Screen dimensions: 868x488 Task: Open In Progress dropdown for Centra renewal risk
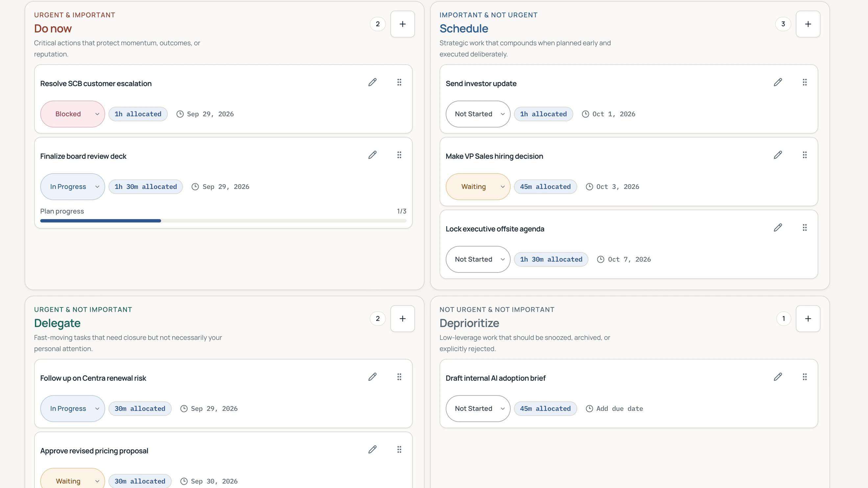tap(72, 408)
